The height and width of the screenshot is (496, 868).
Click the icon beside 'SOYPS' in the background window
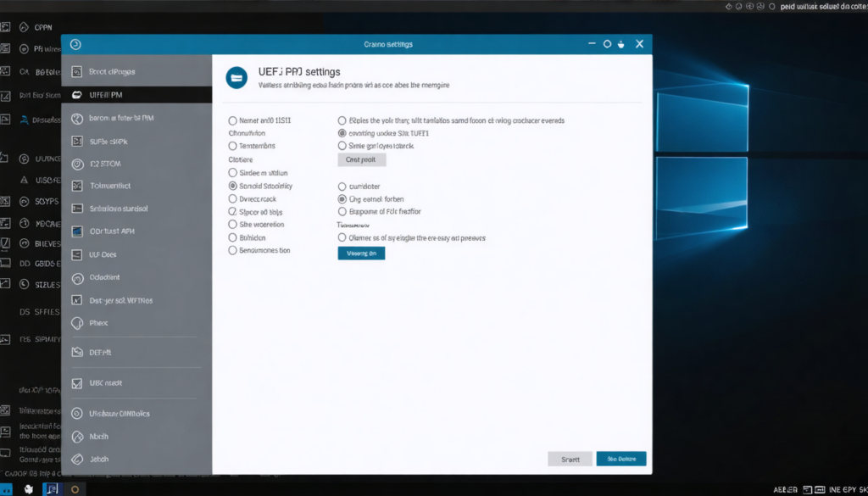click(x=24, y=201)
